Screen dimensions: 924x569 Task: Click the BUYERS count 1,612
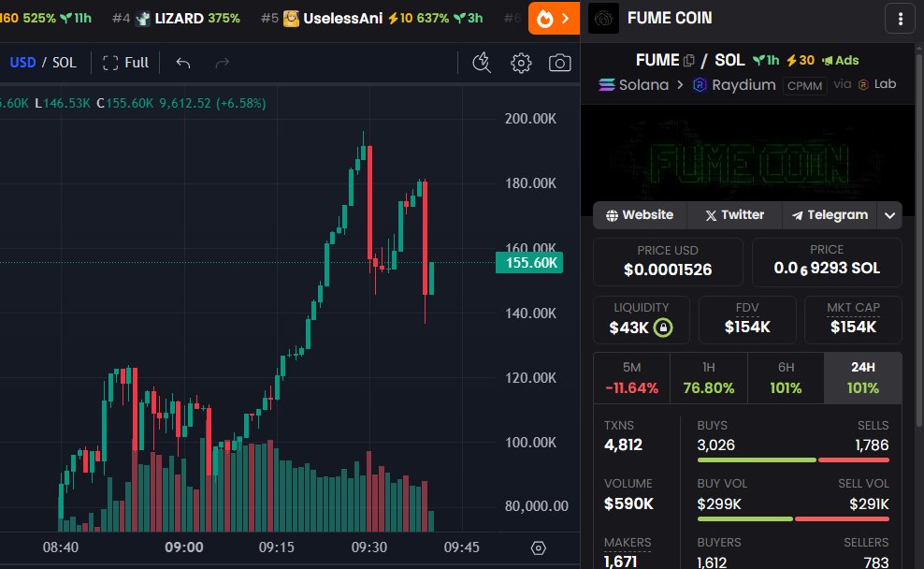point(712,562)
